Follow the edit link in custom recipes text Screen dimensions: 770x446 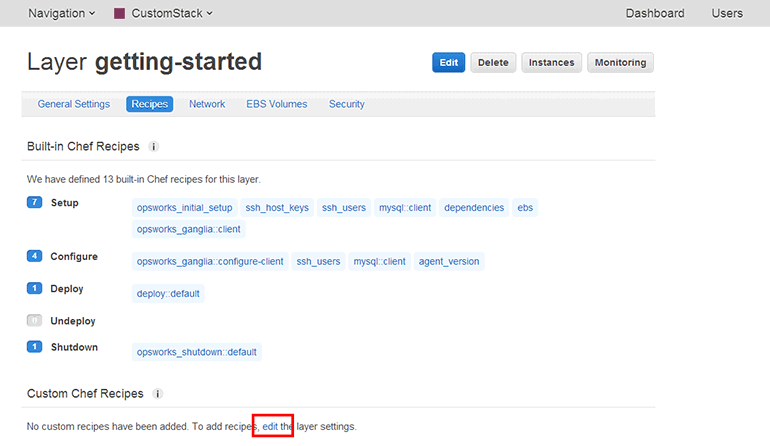click(x=270, y=426)
